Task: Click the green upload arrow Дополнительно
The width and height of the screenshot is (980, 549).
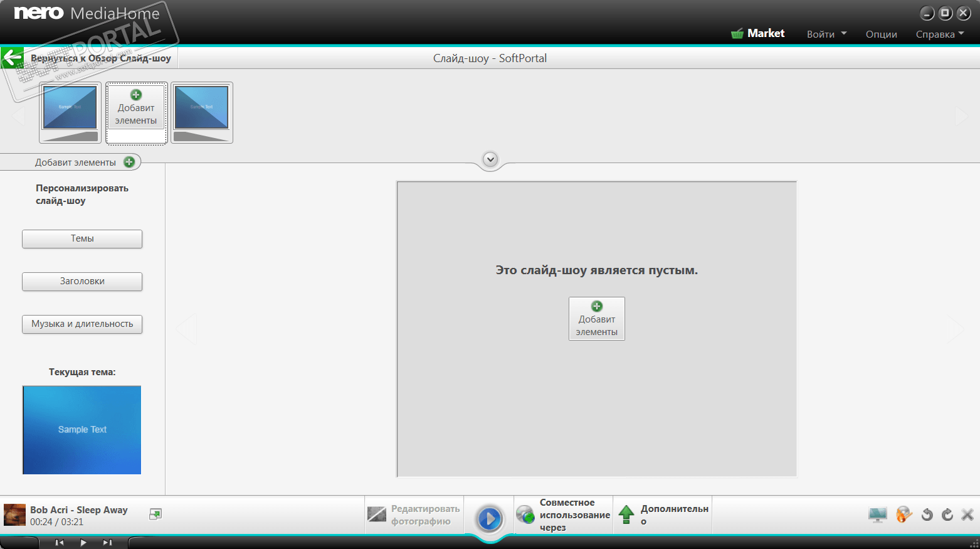Action: (626, 514)
